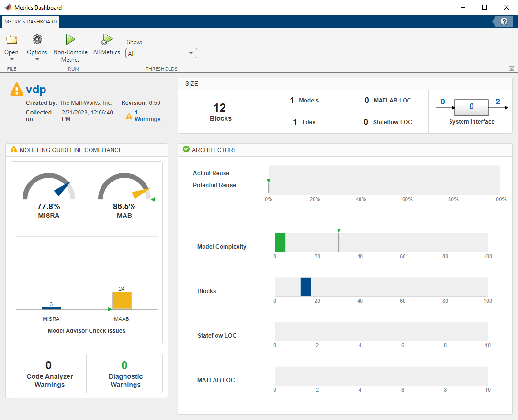Image resolution: width=518 pixels, height=420 pixels.
Task: Click the MISRA compliance gauge
Action: pyautogui.click(x=49, y=188)
